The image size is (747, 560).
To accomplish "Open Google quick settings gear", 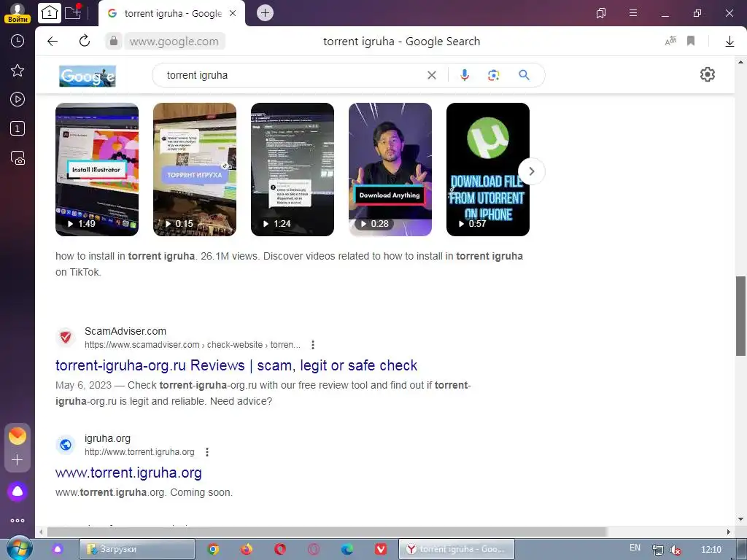I will click(708, 74).
